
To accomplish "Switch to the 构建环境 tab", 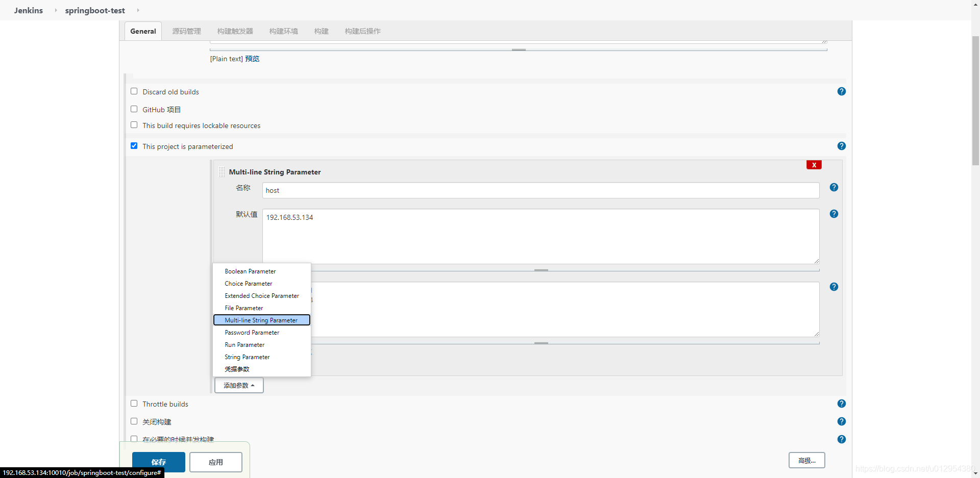I will (x=284, y=31).
